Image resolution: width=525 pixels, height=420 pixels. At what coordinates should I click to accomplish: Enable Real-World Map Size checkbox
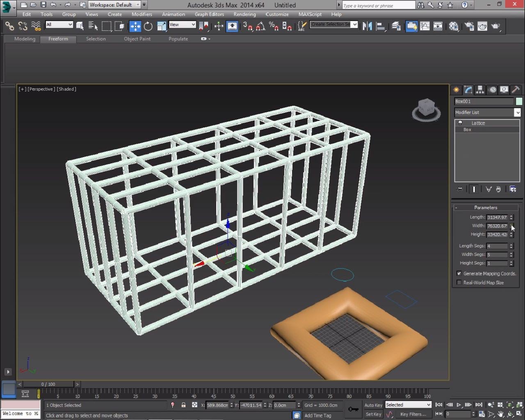pos(459,282)
